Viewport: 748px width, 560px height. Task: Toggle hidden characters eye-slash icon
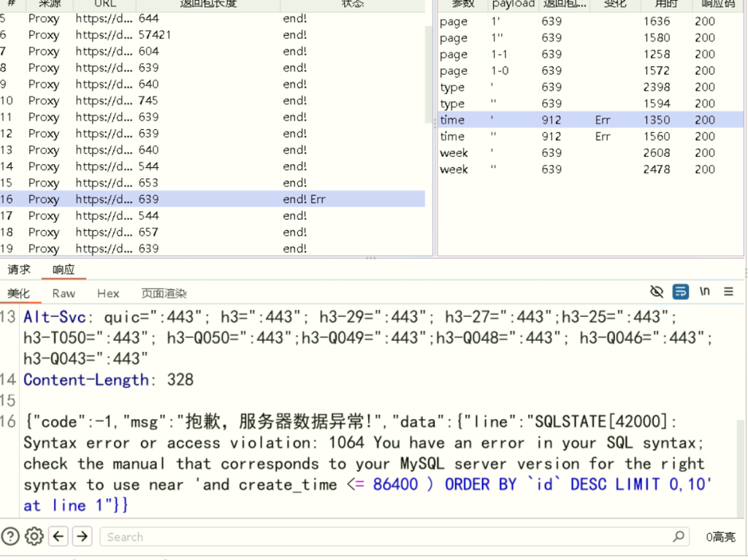[x=657, y=292]
